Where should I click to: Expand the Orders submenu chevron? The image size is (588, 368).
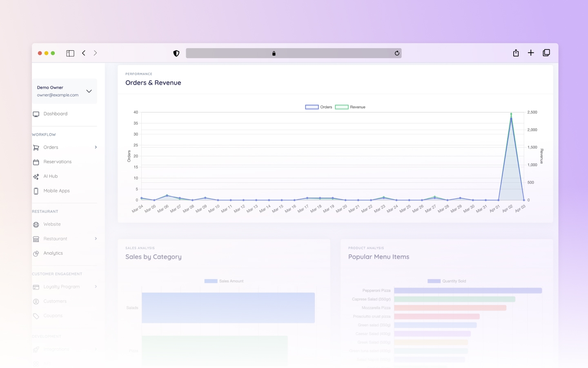(96, 147)
